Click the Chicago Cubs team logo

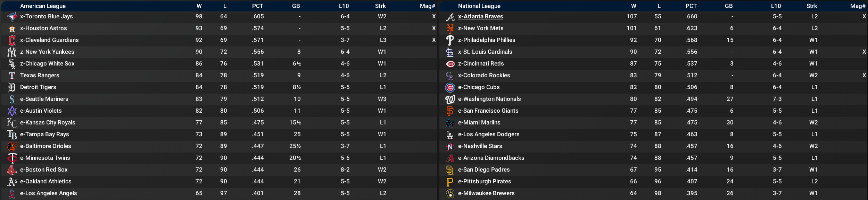pyautogui.click(x=450, y=87)
